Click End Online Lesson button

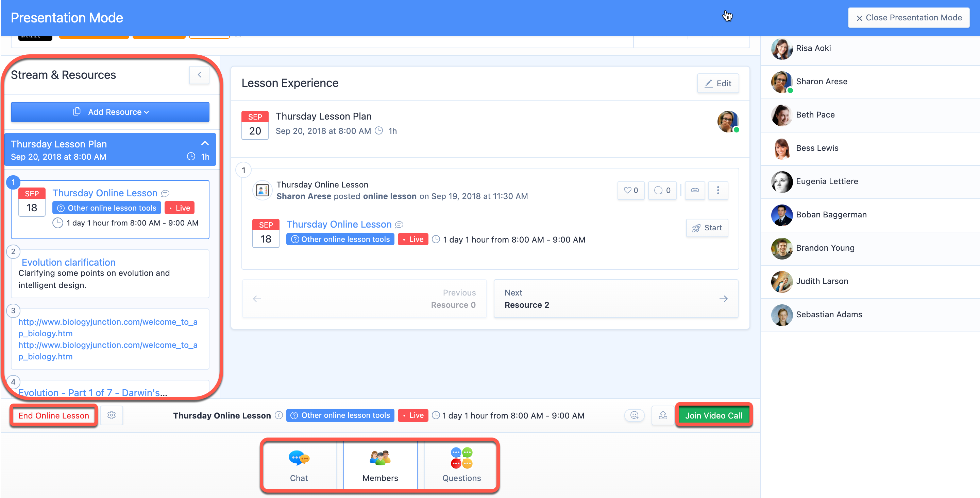pyautogui.click(x=54, y=415)
